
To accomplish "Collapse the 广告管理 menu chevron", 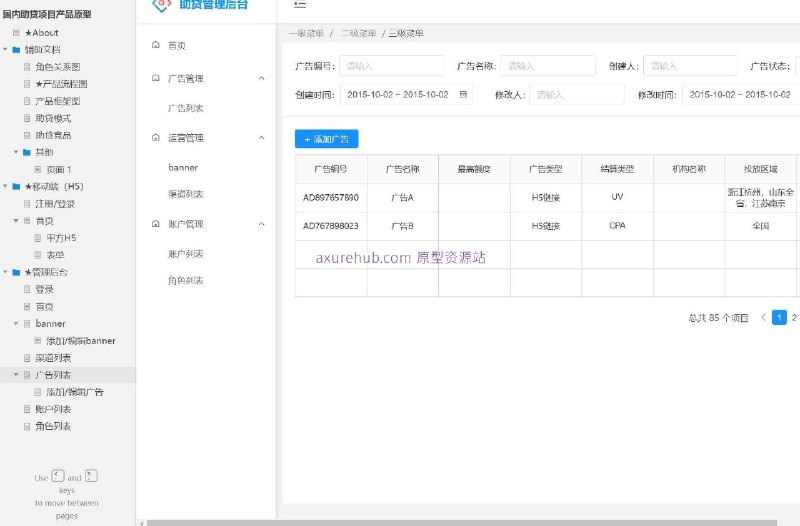I will [261, 78].
